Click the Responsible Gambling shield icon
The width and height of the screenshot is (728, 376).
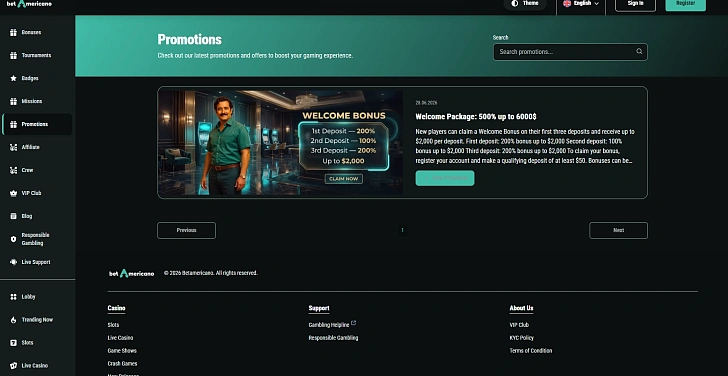13,239
